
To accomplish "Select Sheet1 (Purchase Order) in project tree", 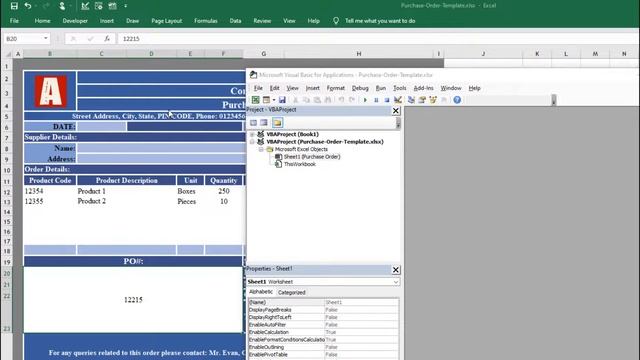I will 312,157.
